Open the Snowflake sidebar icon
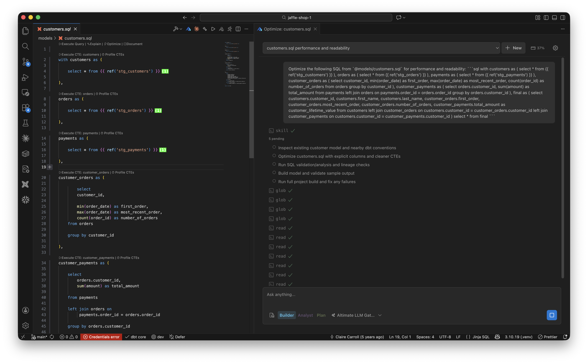The width and height of the screenshot is (588, 364). click(26, 200)
